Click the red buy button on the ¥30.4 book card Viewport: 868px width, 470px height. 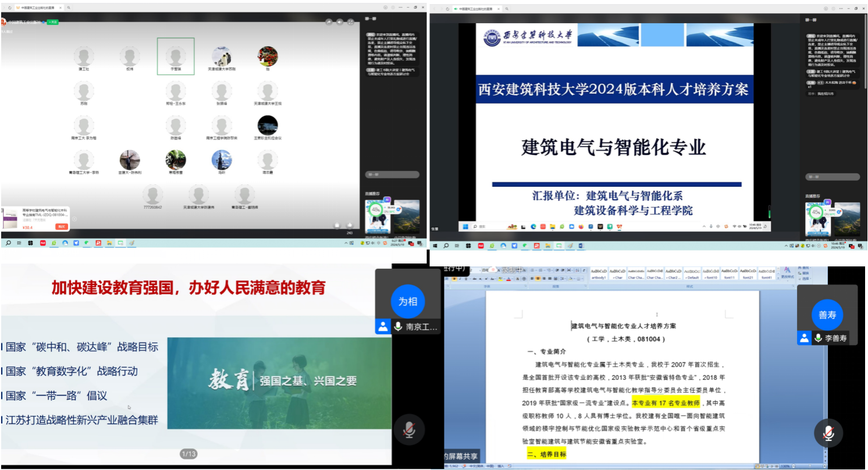coord(62,227)
